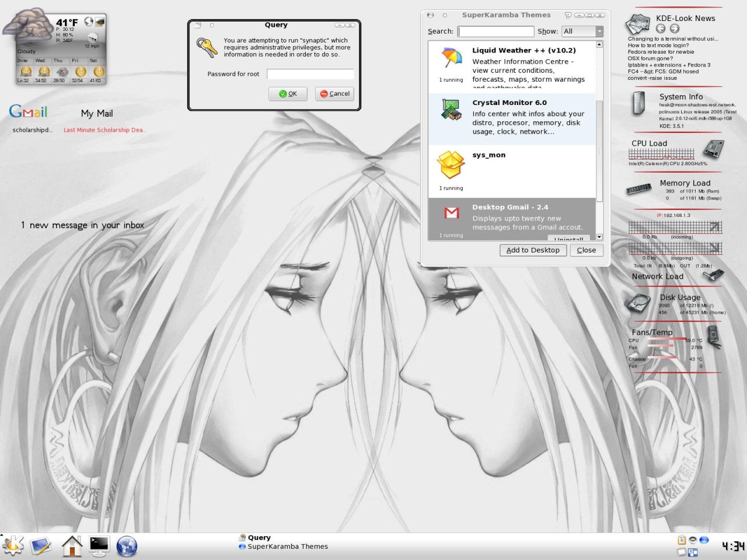
Task: Go to next KDE-Look news page
Action: 675,29
